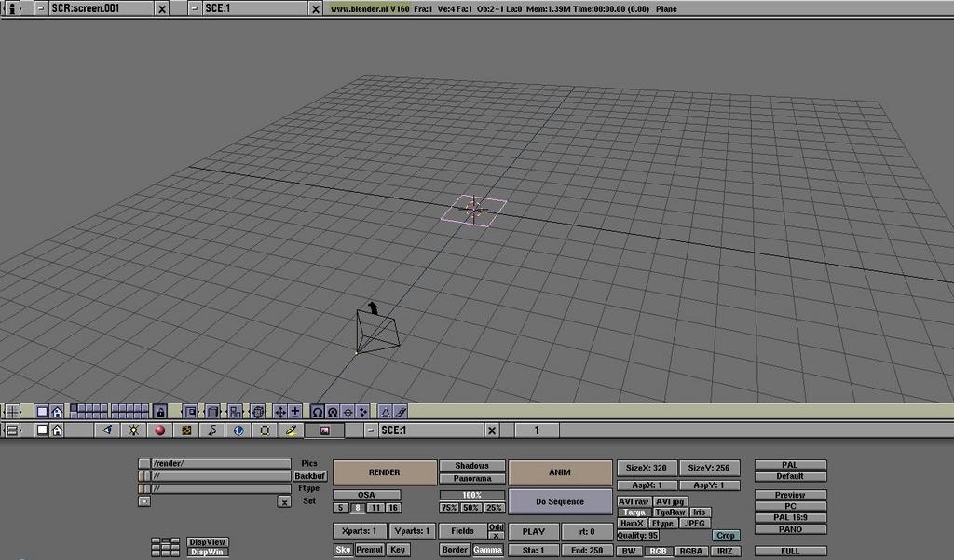Viewport: 954px width, 560px height.
Task: Toggle OSA anti-aliasing on
Action: tap(367, 493)
